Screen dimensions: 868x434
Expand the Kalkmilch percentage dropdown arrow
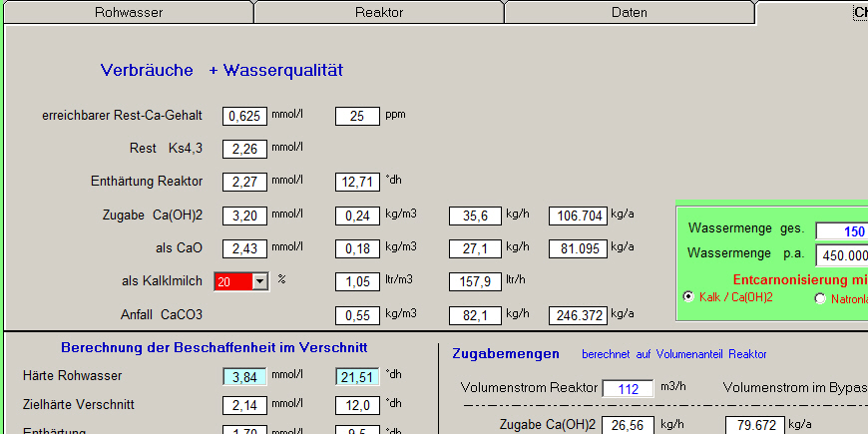[260, 281]
